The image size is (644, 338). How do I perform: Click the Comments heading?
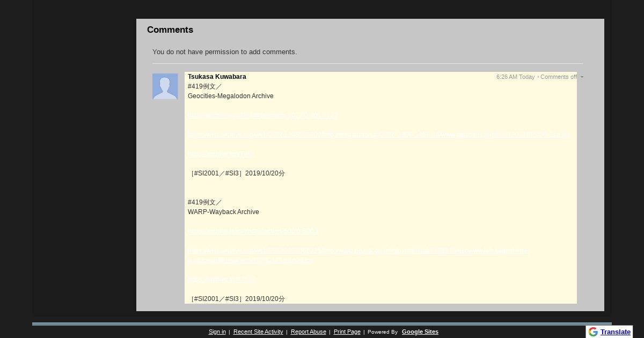click(170, 30)
